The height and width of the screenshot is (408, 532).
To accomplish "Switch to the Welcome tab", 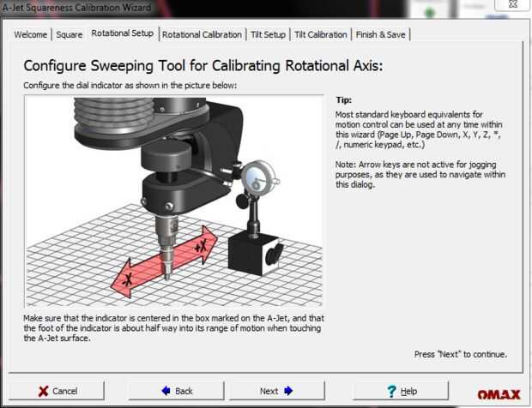I will 31,34.
